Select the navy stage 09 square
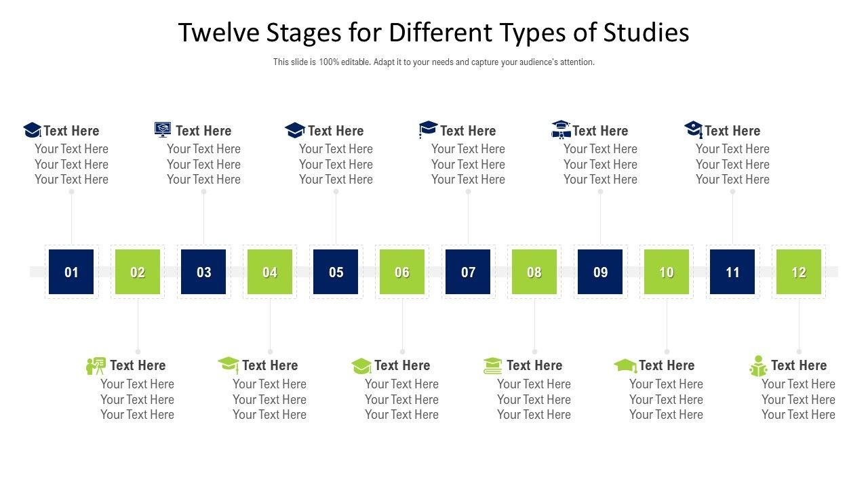 (600, 272)
